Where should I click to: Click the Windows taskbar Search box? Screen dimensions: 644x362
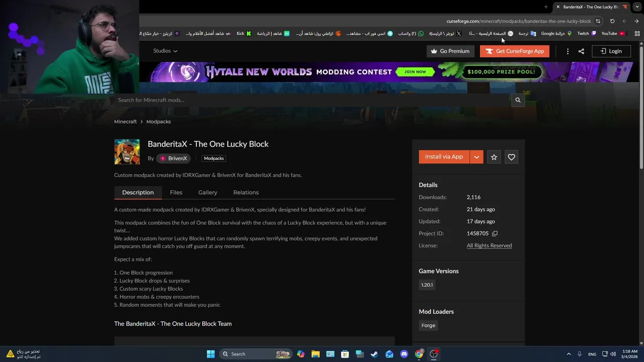[x=257, y=354]
